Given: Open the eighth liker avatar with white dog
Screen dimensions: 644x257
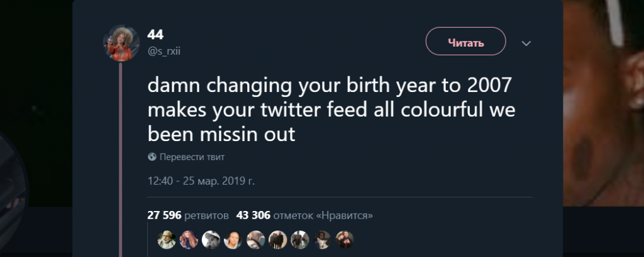Looking at the screenshot, I should 322,239.
